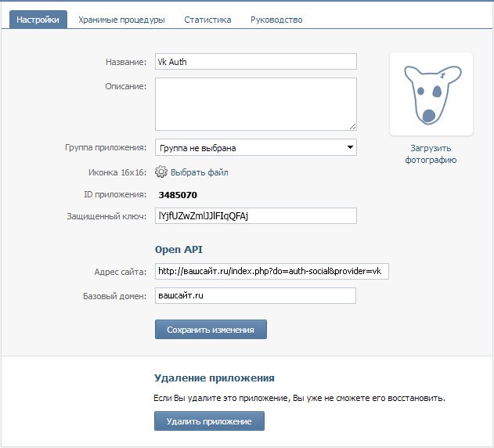Click the Выбрать файл link
The image size is (494, 448).
click(199, 172)
